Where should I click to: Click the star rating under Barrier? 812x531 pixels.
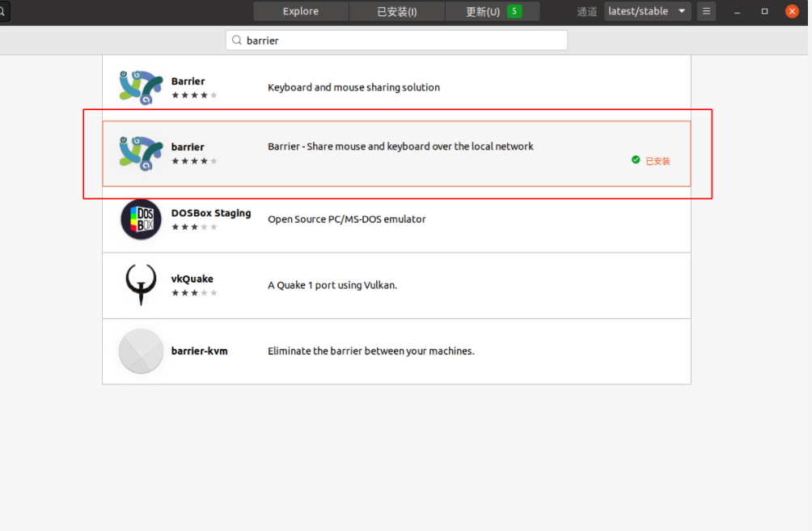coord(194,96)
